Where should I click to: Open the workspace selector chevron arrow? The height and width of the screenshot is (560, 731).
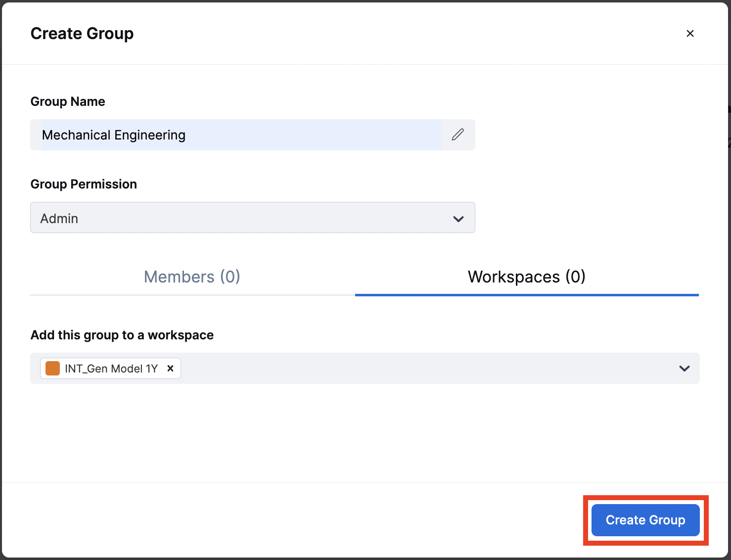click(x=684, y=369)
